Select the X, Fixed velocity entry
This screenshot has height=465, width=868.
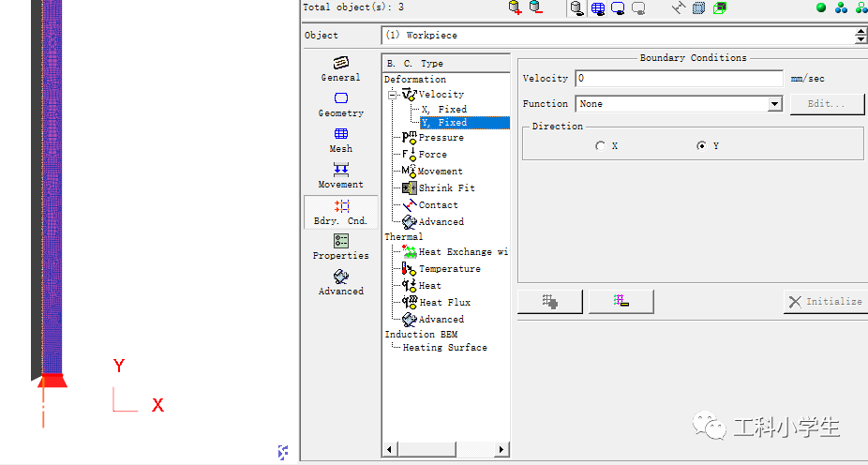[x=444, y=109]
